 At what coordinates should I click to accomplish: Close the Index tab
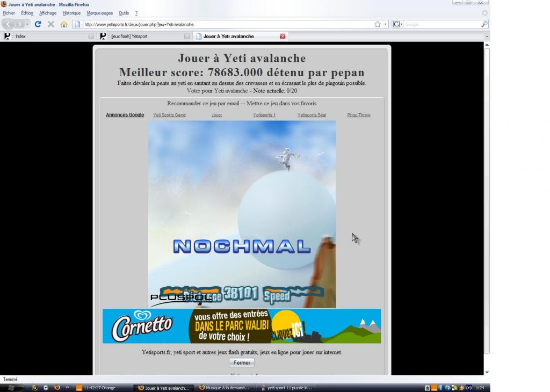[x=91, y=36]
